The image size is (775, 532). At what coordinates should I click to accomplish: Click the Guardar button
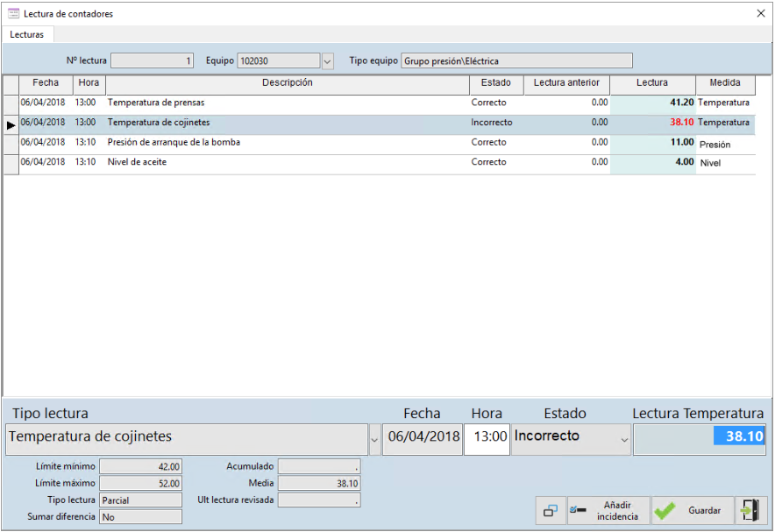693,510
